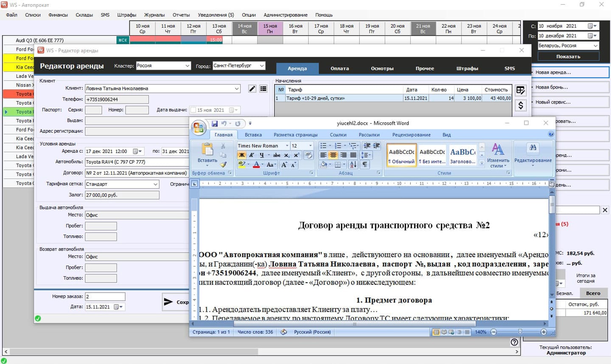Switch to the Оплата tab
Image resolution: width=611 pixels, height=364 pixels.
pyautogui.click(x=339, y=68)
